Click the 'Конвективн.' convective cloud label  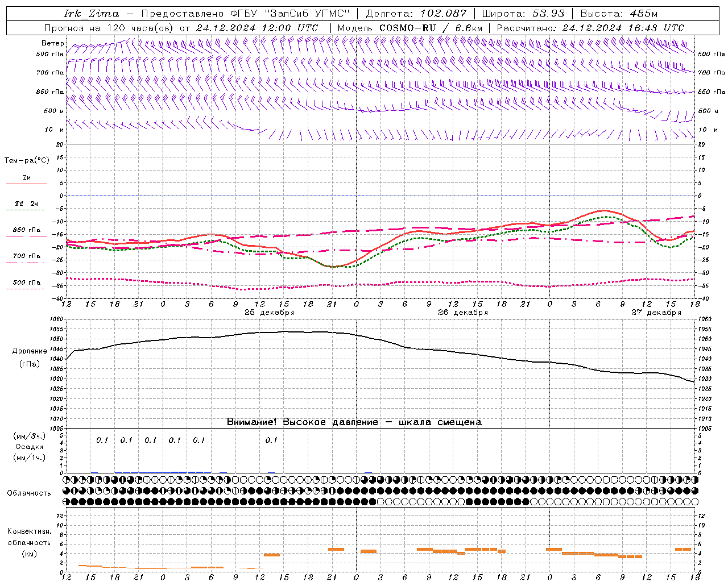click(x=29, y=531)
